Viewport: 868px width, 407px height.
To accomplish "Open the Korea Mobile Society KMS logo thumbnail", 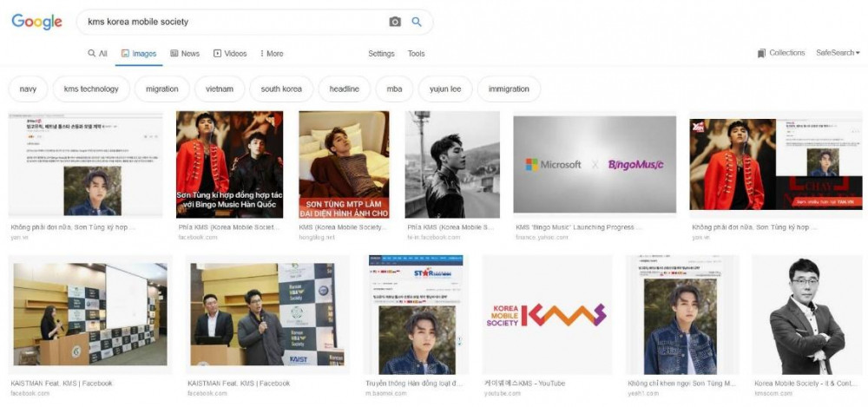I will tap(547, 314).
